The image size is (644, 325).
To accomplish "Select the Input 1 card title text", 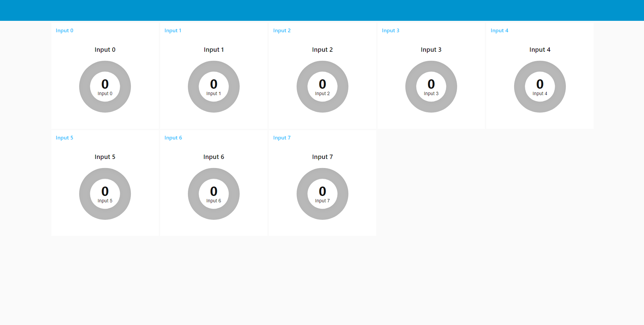I will 214,49.
